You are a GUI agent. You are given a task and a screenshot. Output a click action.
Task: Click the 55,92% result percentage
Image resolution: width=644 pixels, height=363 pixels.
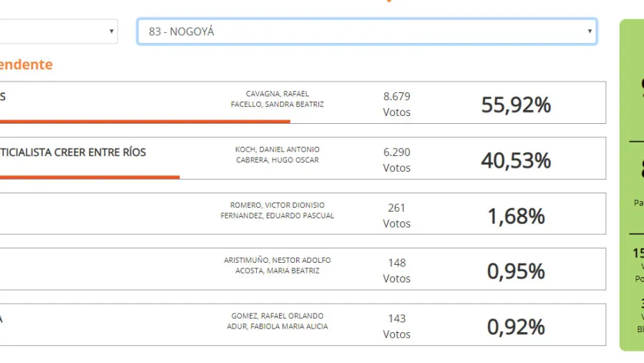point(516,105)
